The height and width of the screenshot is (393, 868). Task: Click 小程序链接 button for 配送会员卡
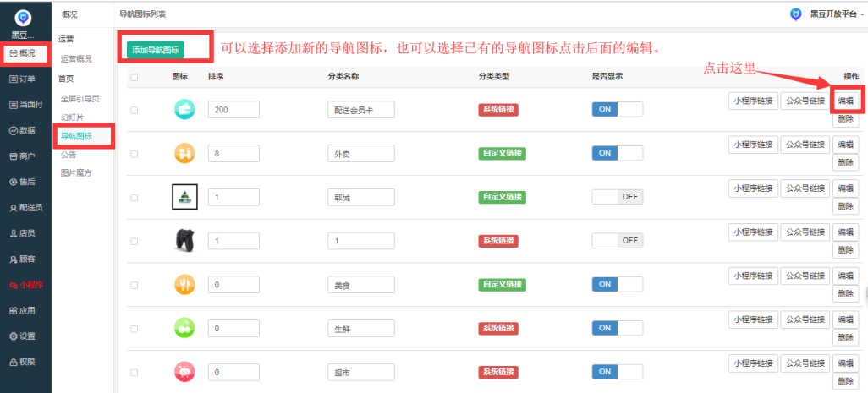click(x=753, y=101)
